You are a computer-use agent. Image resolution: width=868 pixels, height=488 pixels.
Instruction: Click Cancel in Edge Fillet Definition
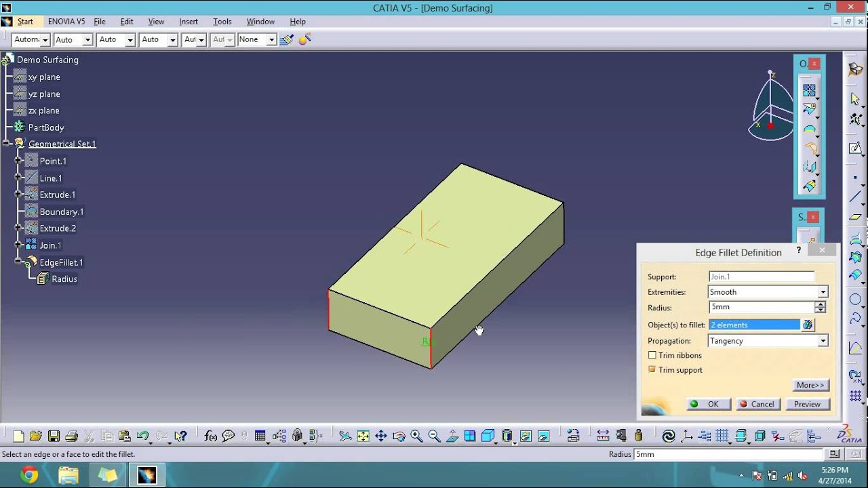pyautogui.click(x=757, y=404)
